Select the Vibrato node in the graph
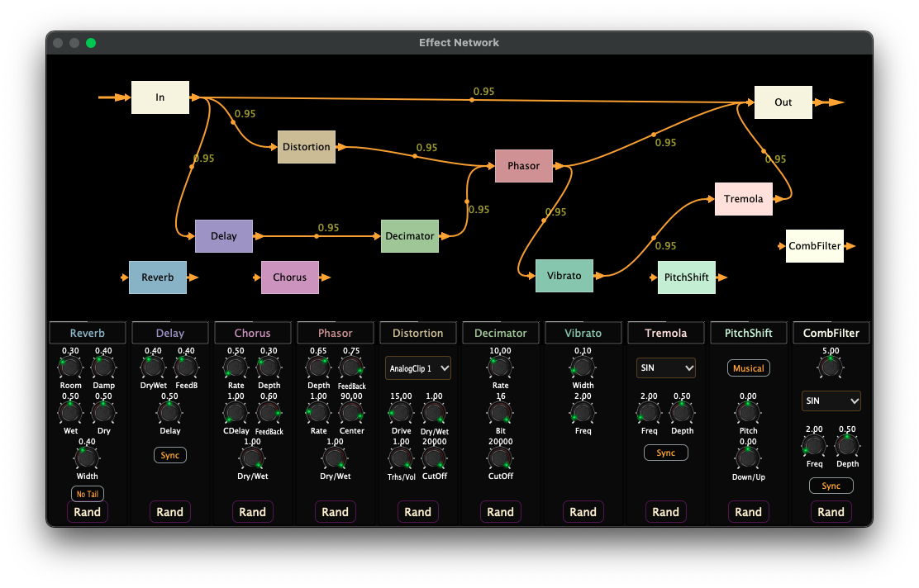This screenshot has width=919, height=588. tap(564, 276)
